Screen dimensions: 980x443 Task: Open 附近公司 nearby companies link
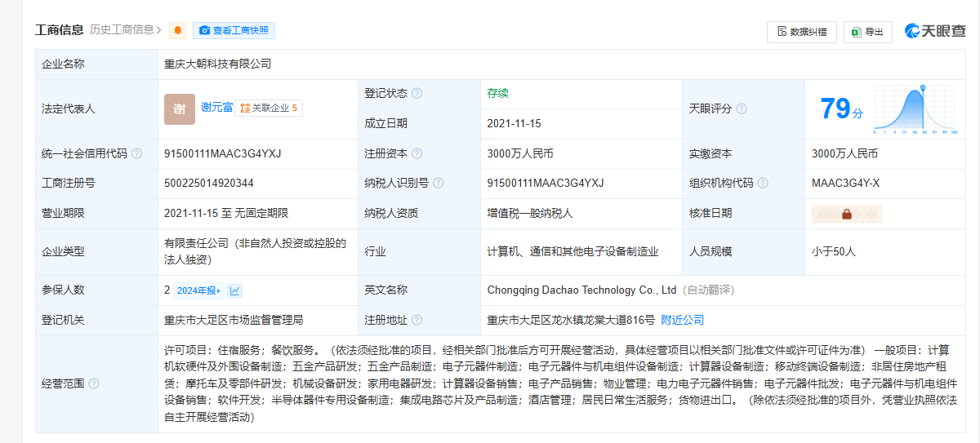click(x=683, y=320)
